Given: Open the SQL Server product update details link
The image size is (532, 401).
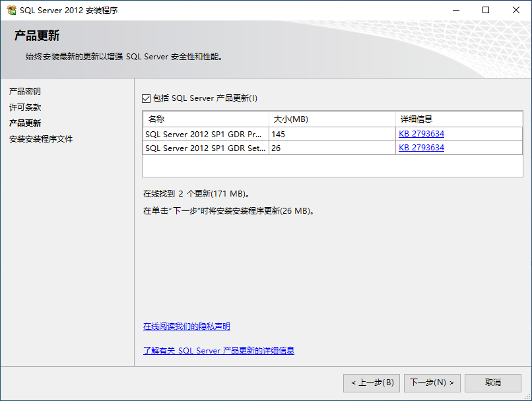Looking at the screenshot, I should click(219, 350).
